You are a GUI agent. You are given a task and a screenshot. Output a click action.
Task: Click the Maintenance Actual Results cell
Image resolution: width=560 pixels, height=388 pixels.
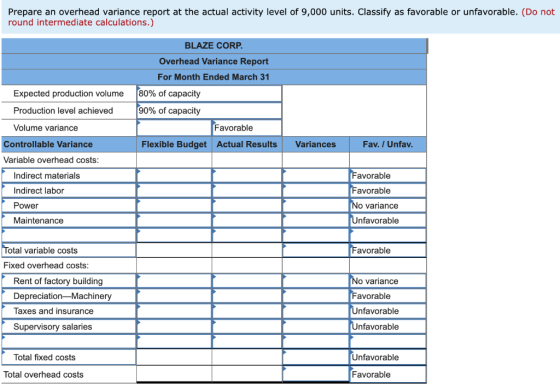point(247,221)
